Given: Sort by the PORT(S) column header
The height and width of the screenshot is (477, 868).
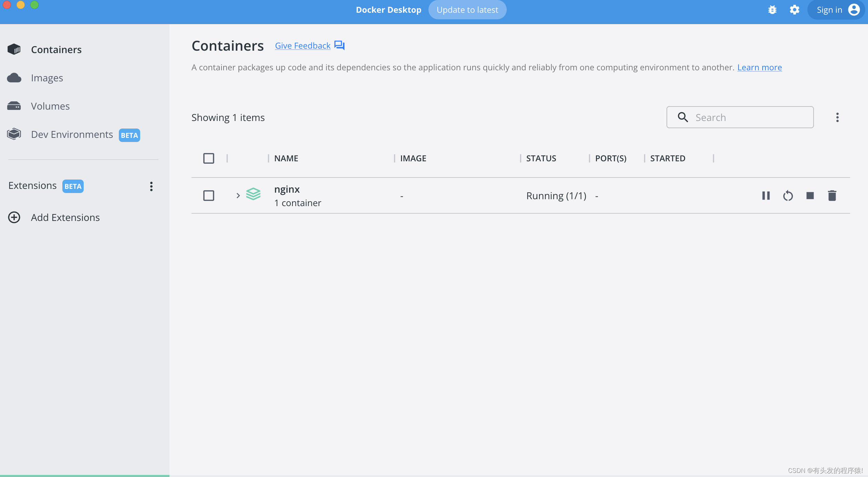Looking at the screenshot, I should (x=611, y=158).
